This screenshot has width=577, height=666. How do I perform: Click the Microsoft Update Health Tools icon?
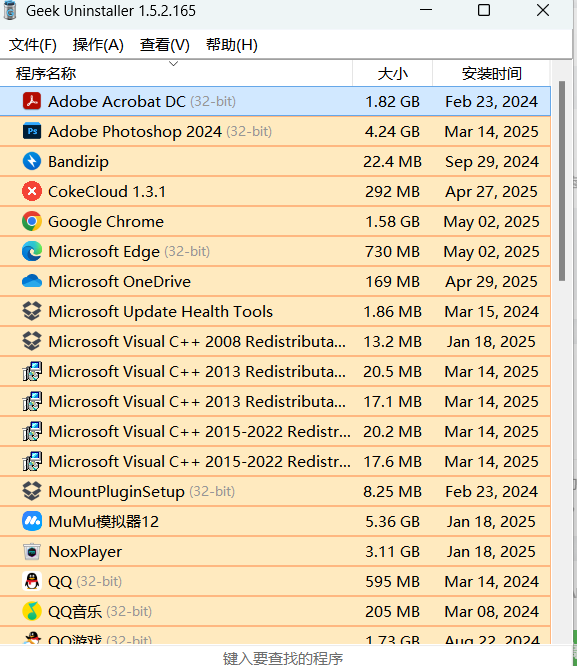[32, 311]
